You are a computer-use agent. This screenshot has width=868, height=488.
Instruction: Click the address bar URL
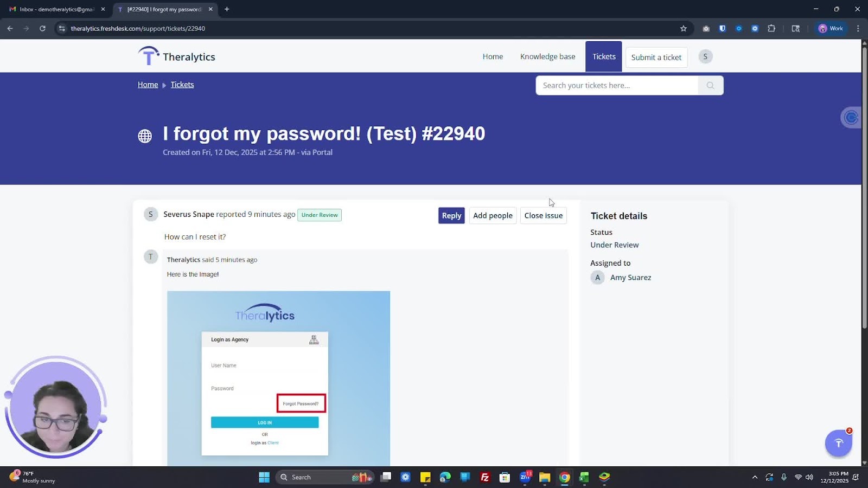click(x=138, y=28)
